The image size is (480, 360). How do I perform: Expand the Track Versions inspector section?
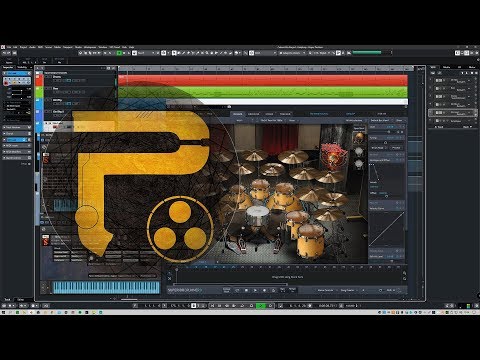(17, 127)
